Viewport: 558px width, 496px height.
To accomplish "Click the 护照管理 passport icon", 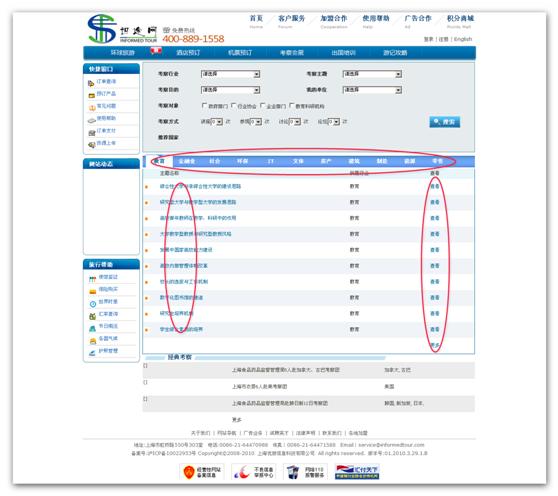I will tap(93, 353).
